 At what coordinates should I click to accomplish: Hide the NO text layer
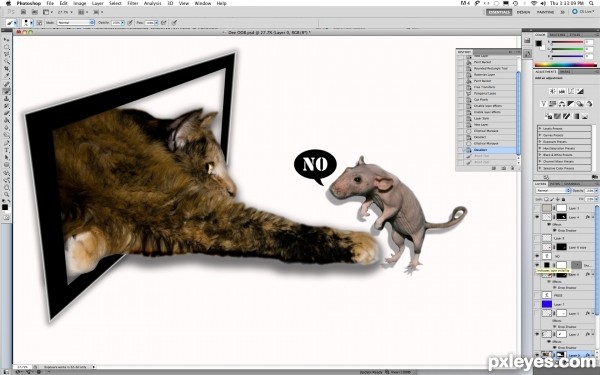537,256
